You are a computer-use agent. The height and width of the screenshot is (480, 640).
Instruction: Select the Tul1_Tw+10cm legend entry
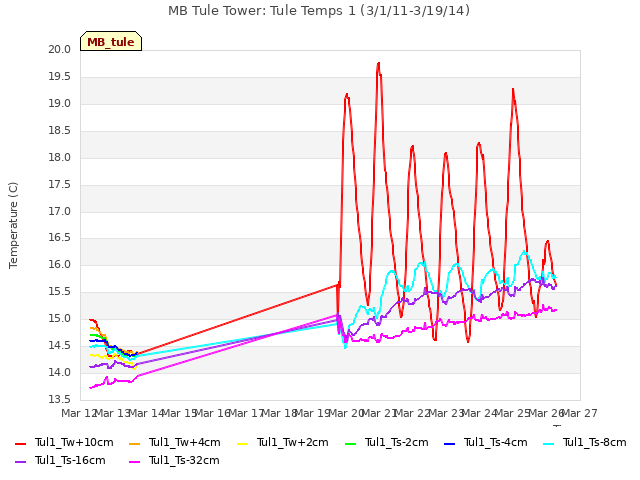tap(64, 442)
